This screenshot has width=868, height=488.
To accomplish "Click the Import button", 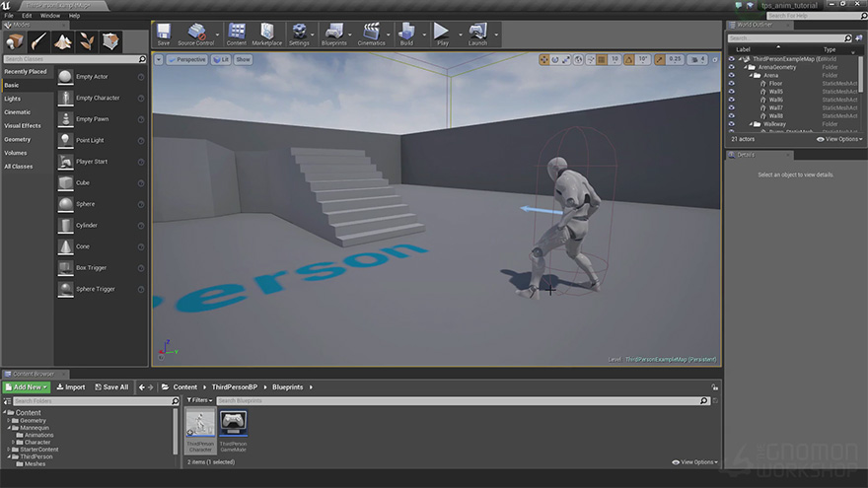I will 71,387.
